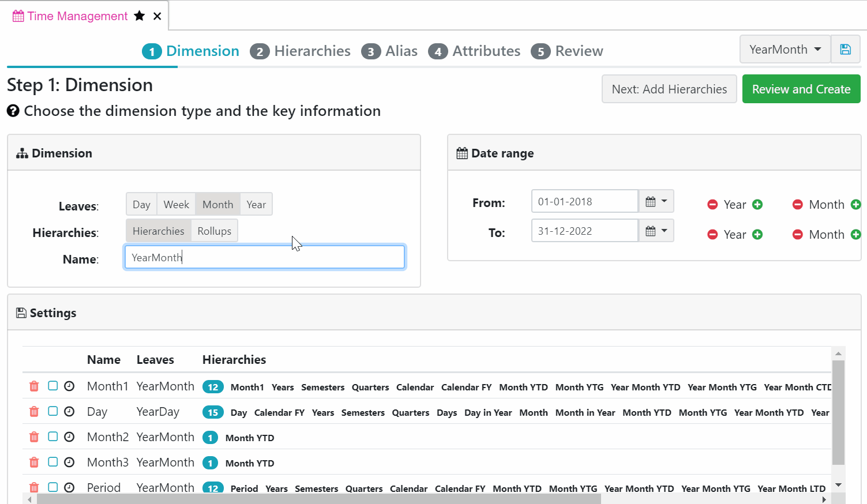
Task: Tick the Month2 row checkbox
Action: pyautogui.click(x=52, y=437)
